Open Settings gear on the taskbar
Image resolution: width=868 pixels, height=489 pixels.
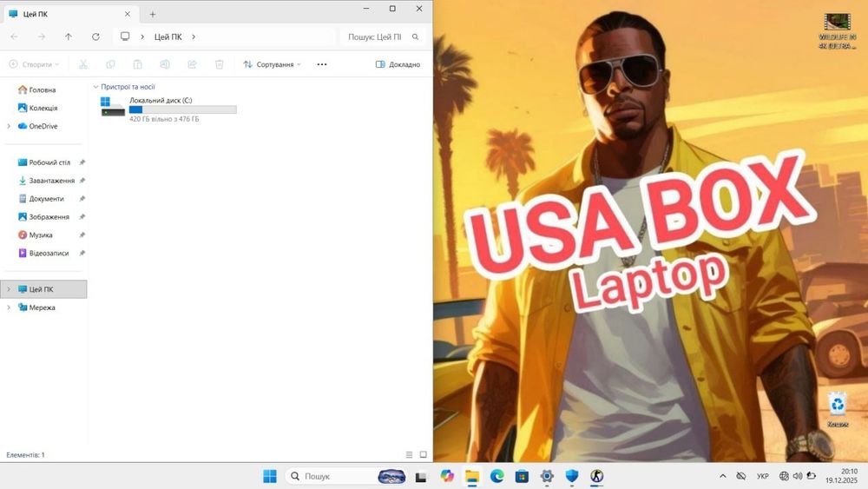tap(547, 476)
